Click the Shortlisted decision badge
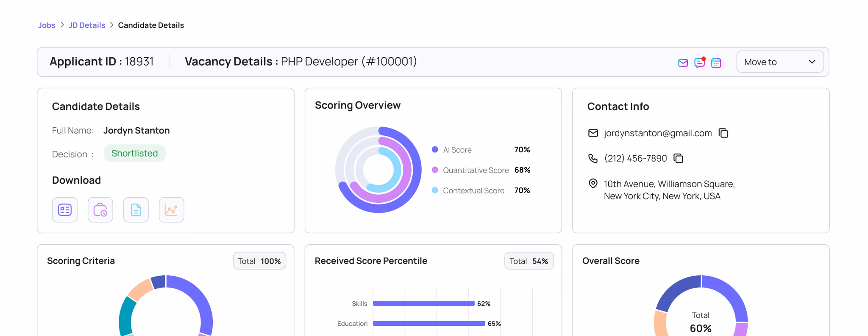 (134, 154)
